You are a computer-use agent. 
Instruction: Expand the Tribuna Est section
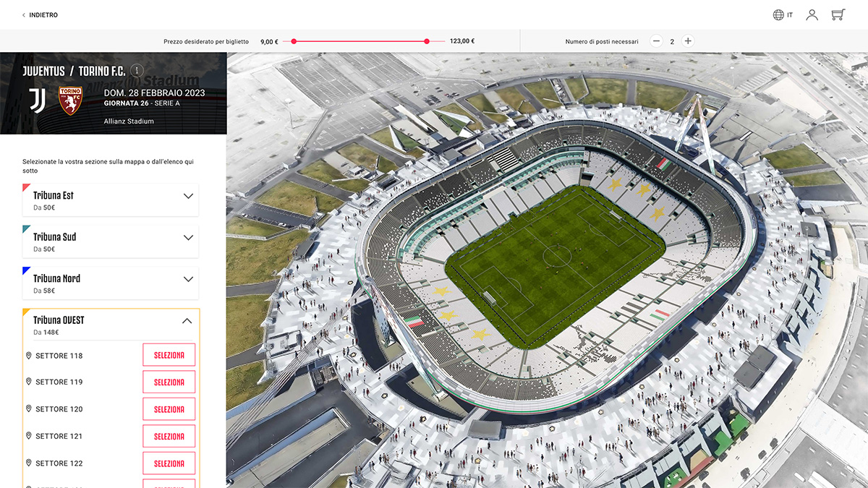111,200
